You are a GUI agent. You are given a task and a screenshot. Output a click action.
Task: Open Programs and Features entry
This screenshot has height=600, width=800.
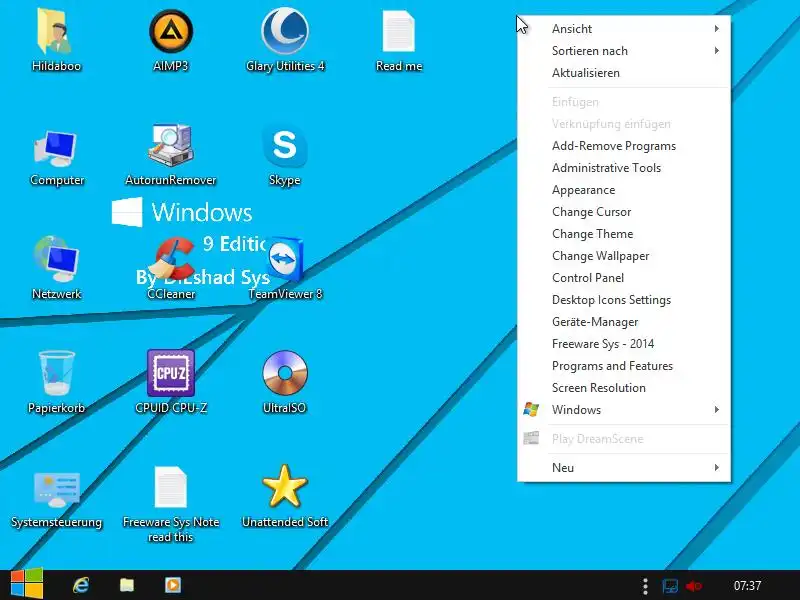point(623,366)
